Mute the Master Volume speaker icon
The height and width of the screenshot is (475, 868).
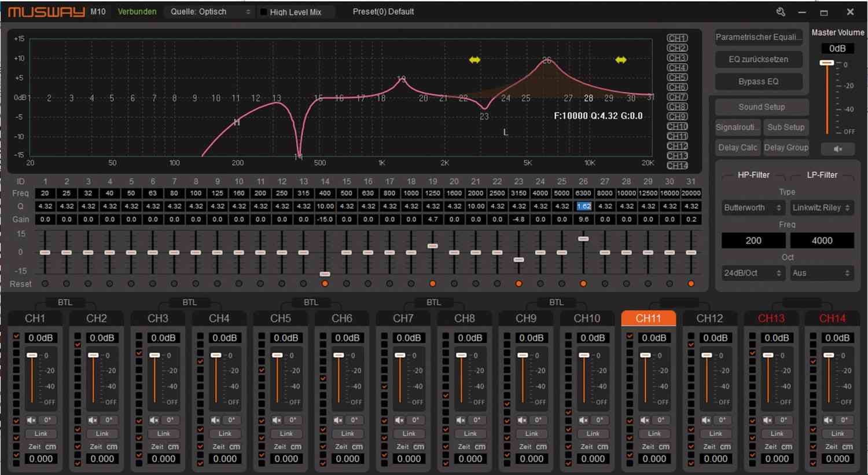coord(837,149)
